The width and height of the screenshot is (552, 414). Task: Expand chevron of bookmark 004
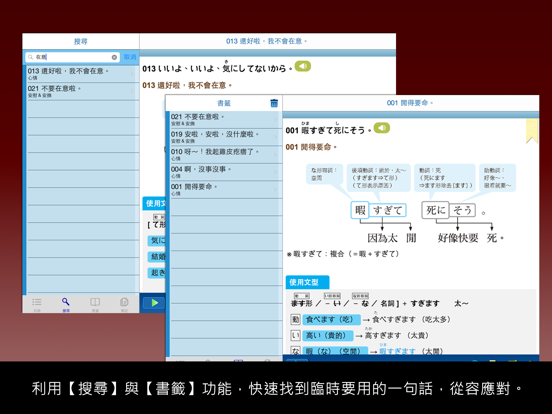275,172
